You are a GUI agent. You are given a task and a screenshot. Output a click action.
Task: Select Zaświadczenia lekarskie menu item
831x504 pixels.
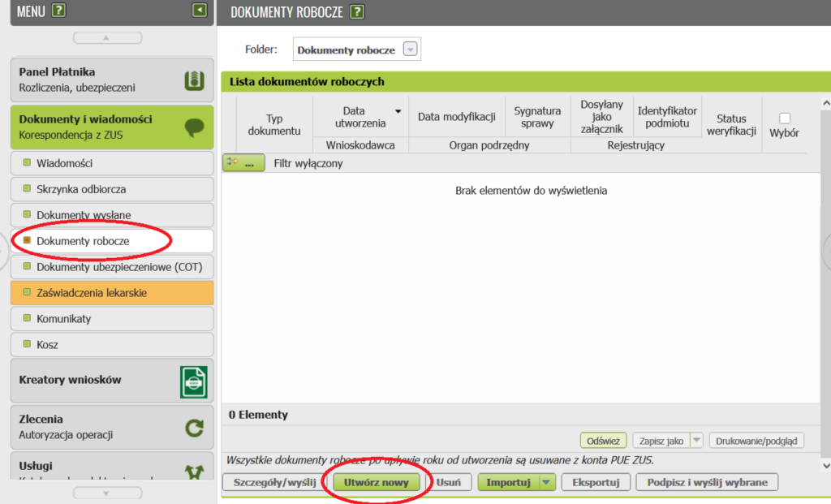pyautogui.click(x=91, y=292)
